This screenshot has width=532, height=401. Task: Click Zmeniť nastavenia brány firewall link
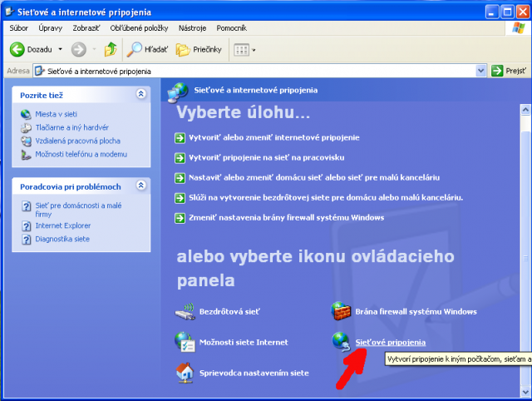(x=286, y=218)
